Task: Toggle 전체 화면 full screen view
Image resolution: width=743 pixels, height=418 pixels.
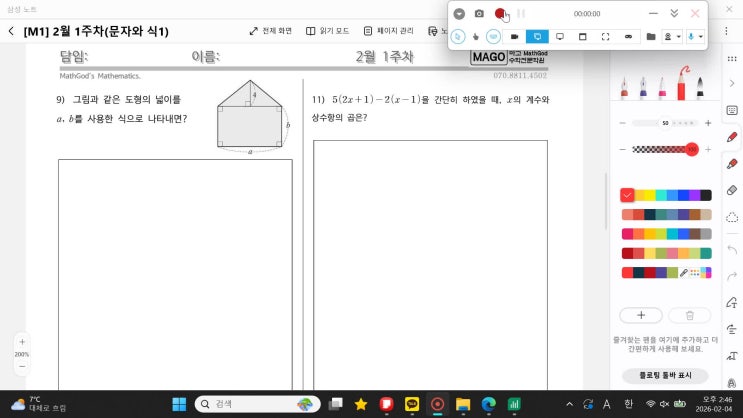Action: pos(270,31)
